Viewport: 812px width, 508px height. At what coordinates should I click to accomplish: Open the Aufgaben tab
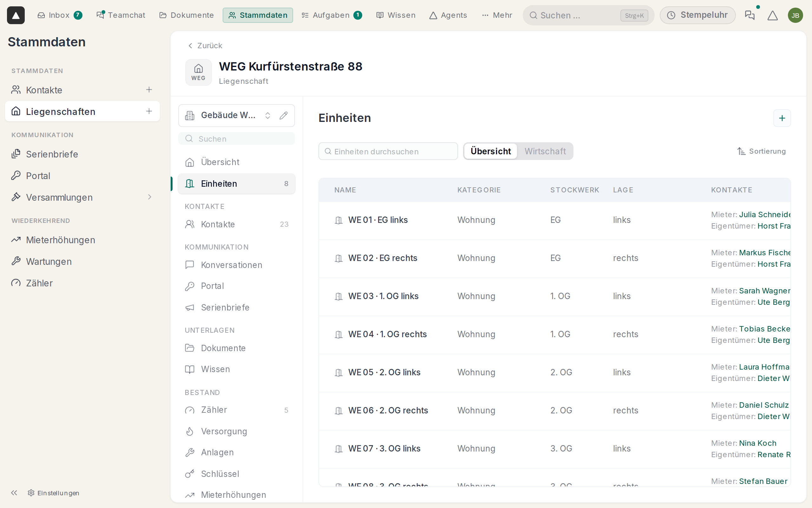(331, 15)
